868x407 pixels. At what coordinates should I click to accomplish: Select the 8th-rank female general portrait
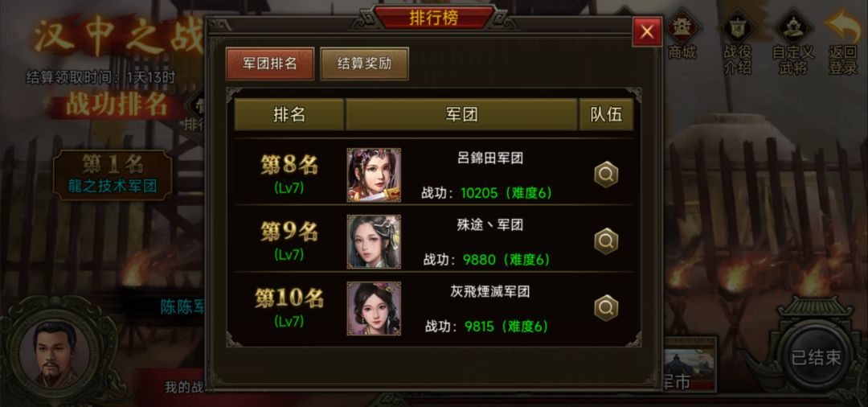point(374,175)
